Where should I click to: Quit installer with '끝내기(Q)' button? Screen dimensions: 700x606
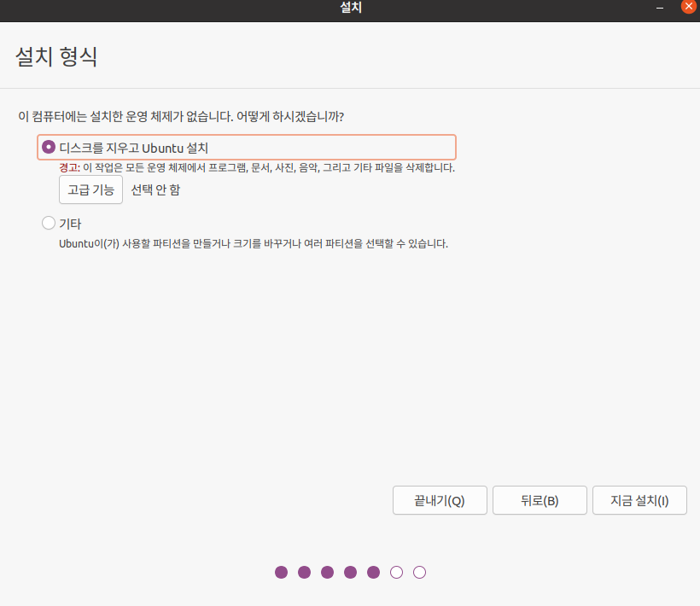[440, 500]
